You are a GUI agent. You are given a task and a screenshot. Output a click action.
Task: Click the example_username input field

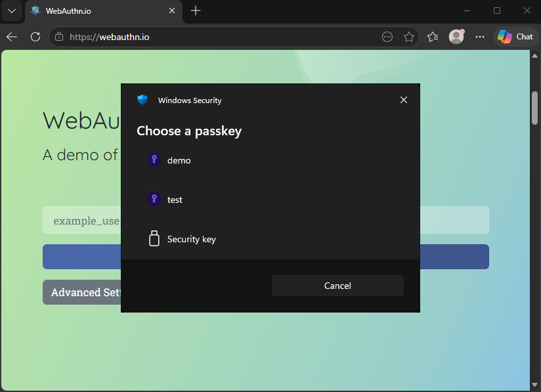pos(266,220)
